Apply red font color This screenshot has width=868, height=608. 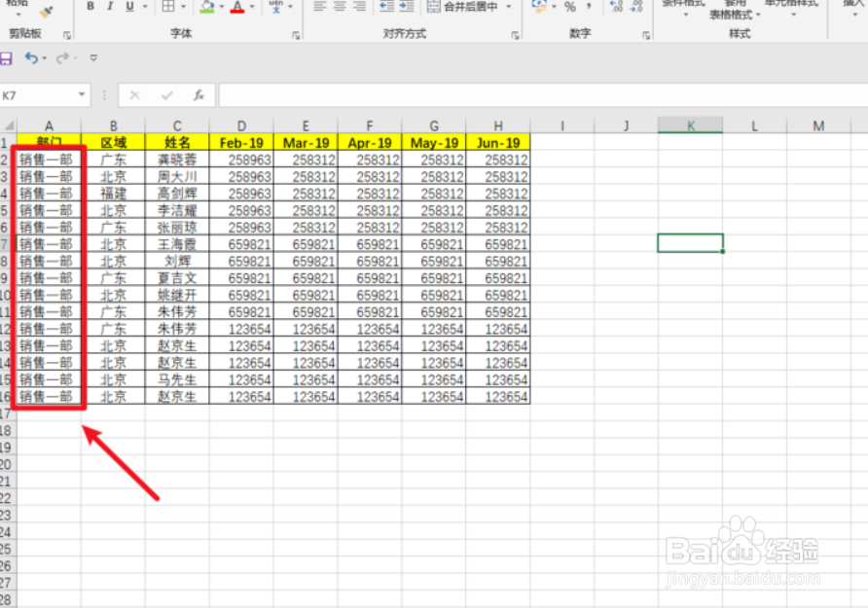click(237, 6)
